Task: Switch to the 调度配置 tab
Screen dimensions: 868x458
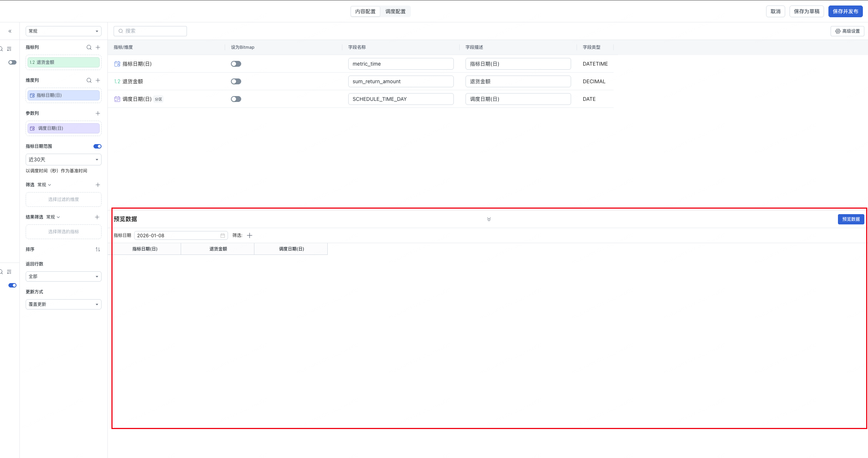Action: (x=395, y=11)
